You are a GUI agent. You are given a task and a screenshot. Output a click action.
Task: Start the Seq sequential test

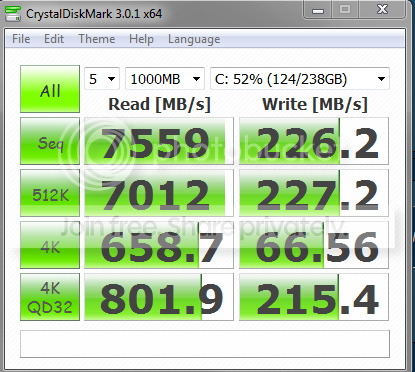50,141
